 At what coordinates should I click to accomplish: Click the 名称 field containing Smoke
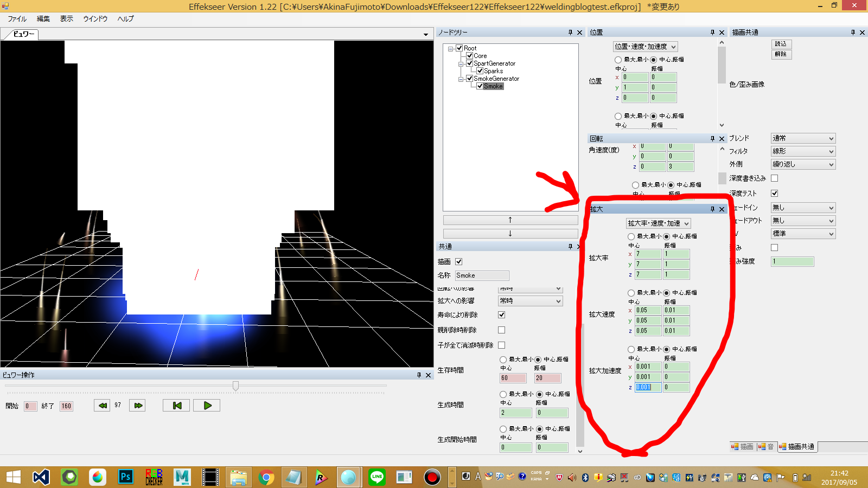pyautogui.click(x=482, y=275)
